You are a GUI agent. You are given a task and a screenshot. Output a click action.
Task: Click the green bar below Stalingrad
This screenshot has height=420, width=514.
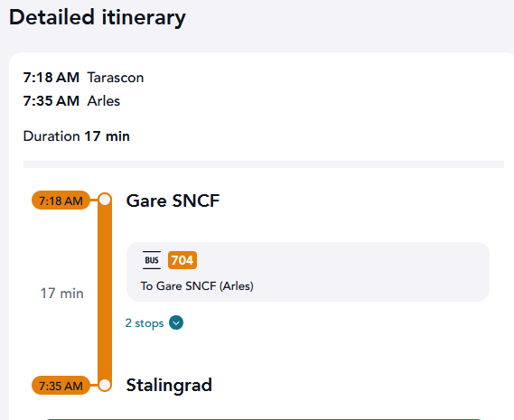click(264, 419)
